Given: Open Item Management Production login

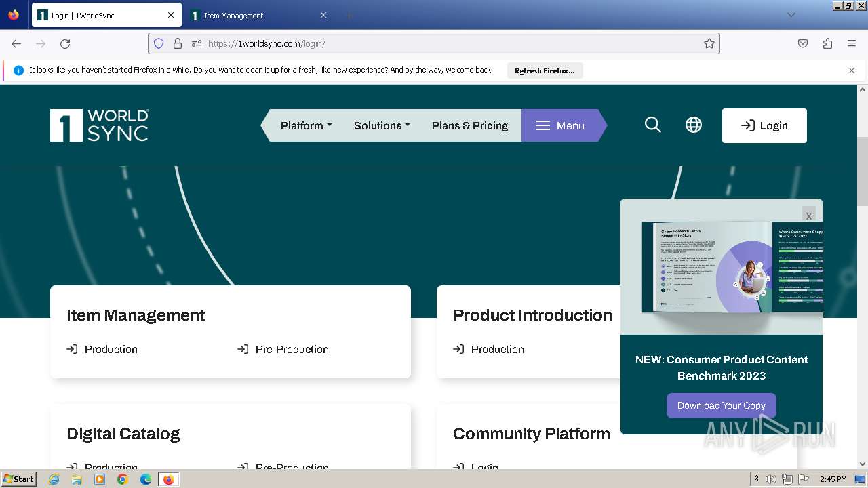Looking at the screenshot, I should click(x=102, y=349).
